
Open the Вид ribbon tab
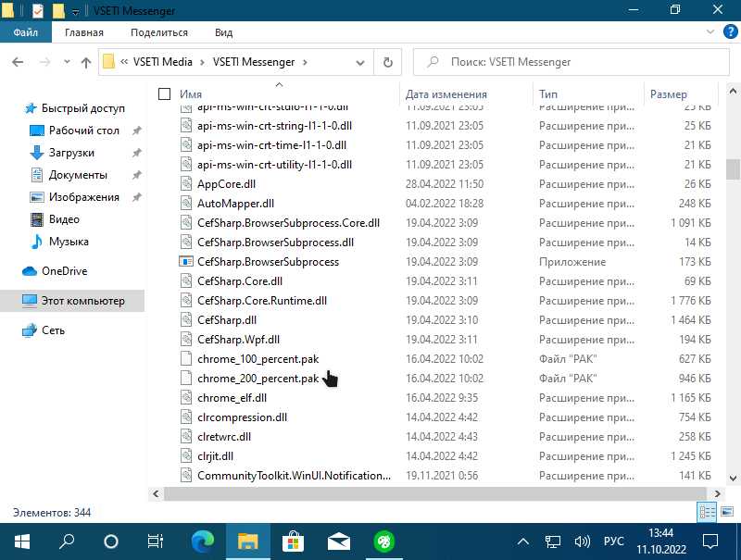pos(223,32)
